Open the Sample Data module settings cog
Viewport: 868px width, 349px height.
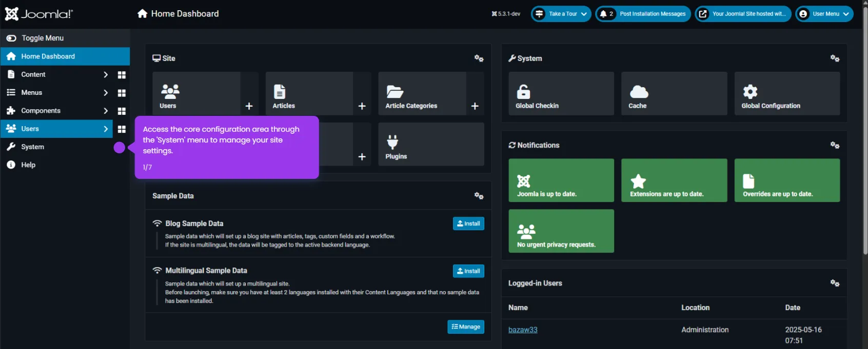(479, 196)
